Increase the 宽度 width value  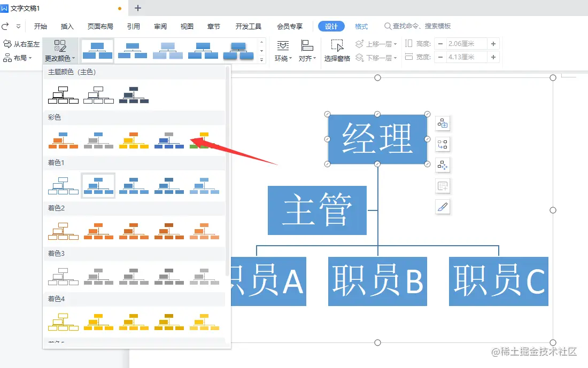tap(493, 57)
